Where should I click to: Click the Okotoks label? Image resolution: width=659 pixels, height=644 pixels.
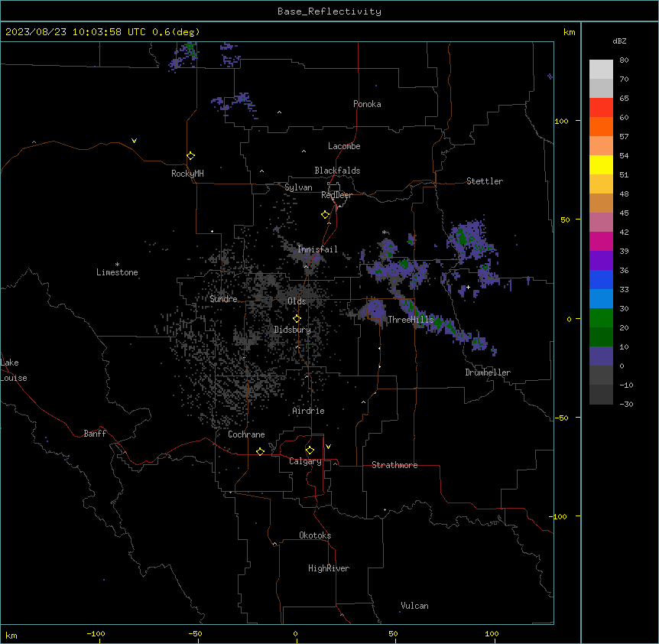point(315,535)
